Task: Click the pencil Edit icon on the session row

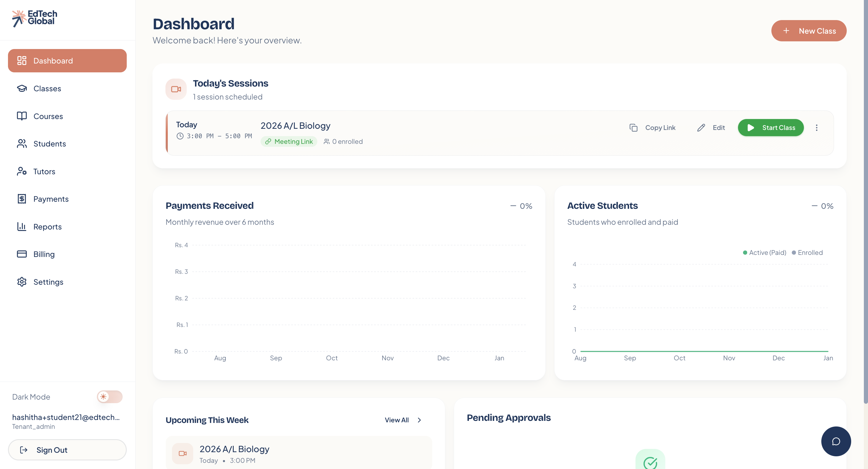Action: tap(701, 128)
